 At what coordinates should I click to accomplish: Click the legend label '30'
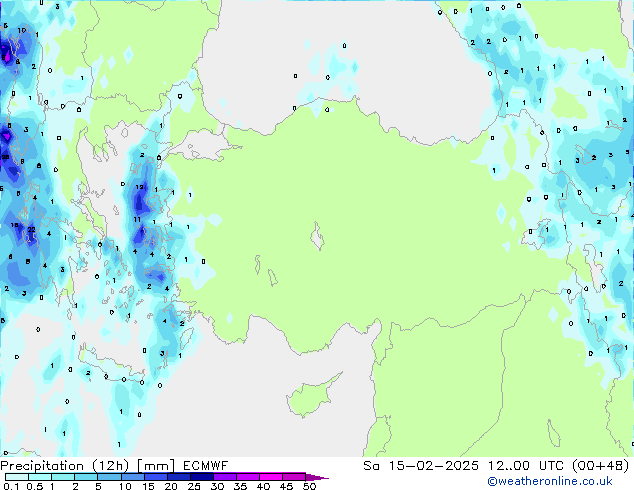click(217, 486)
